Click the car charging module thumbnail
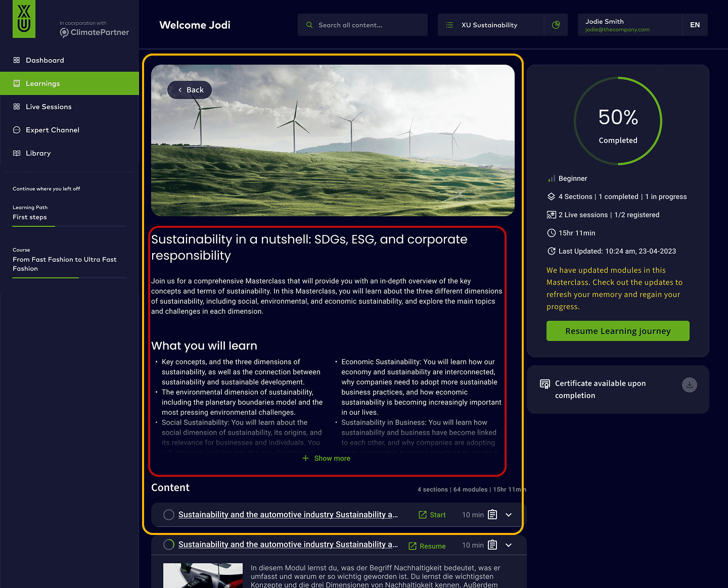 (203, 575)
